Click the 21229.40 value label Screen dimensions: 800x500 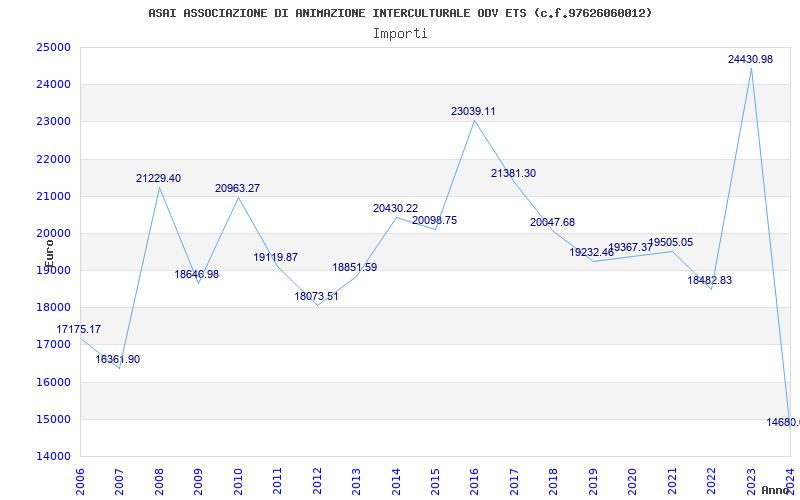point(158,178)
